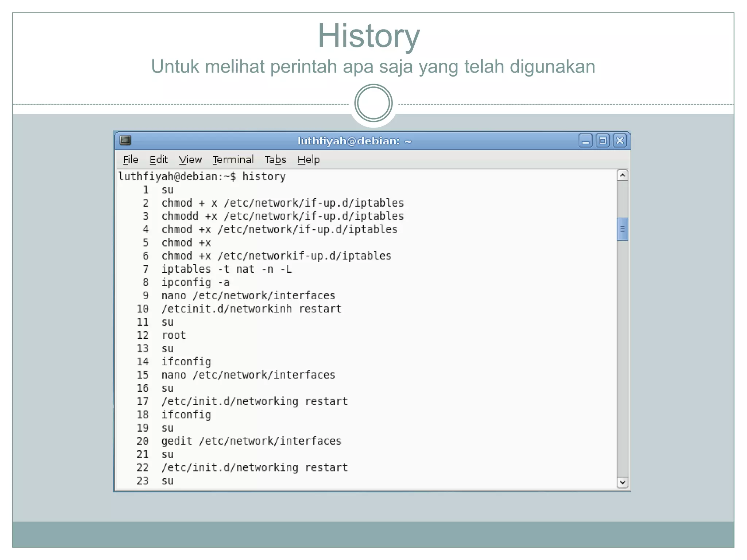
Task: Click the title text luthfiyah@debian: ~
Action: tap(355, 141)
